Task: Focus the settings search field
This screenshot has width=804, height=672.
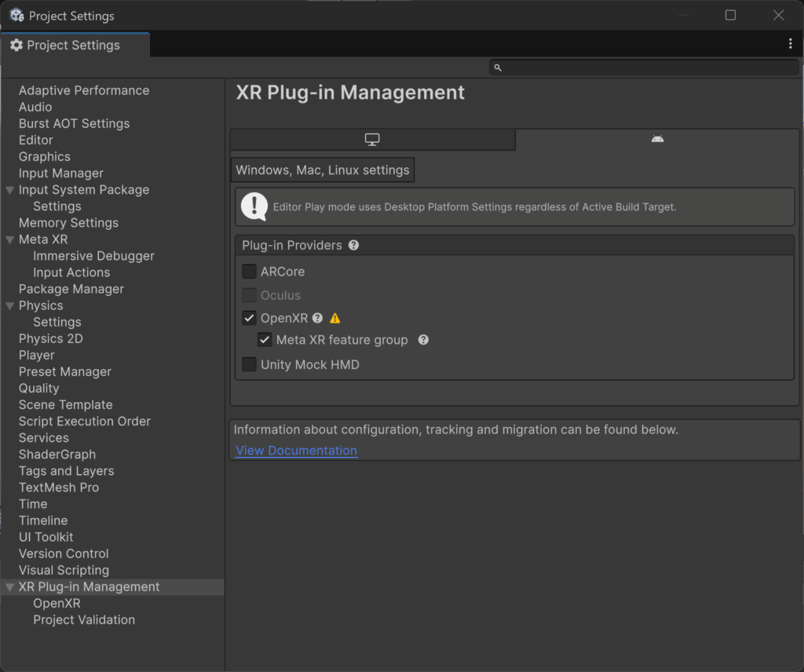Action: coord(644,68)
